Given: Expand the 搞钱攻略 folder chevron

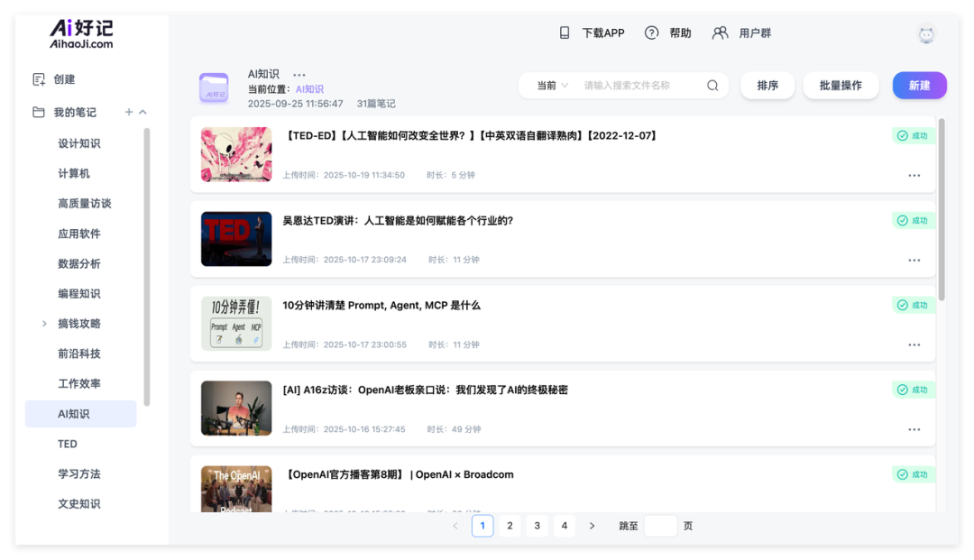Looking at the screenshot, I should pyautogui.click(x=43, y=323).
